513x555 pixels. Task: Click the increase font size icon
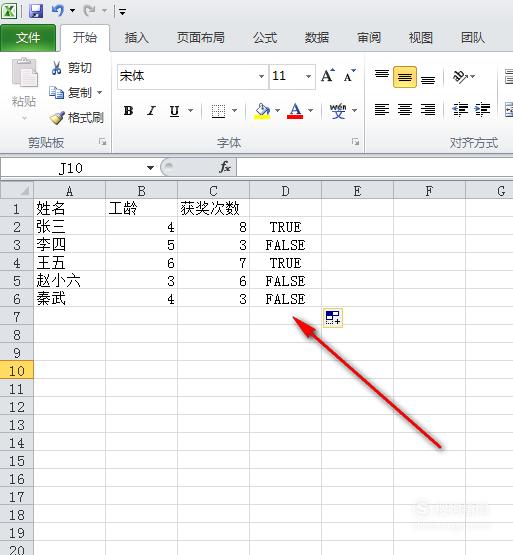[328, 75]
